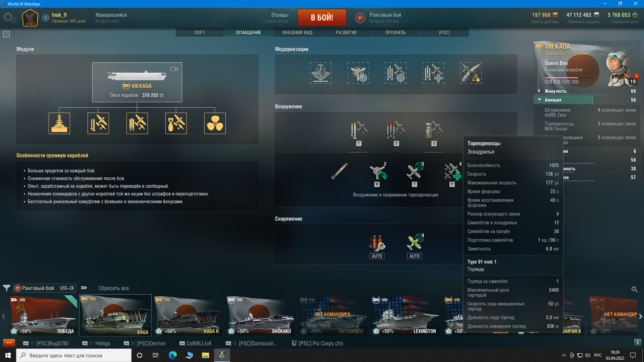Open fifth upgrade slot with warning icon
Screen dimensions: 644x362
tap(471, 73)
